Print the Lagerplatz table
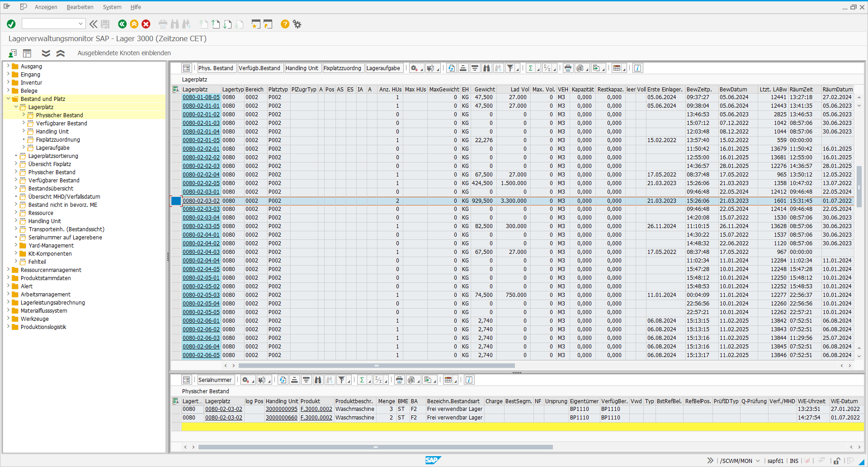868x467 pixels. (x=568, y=68)
